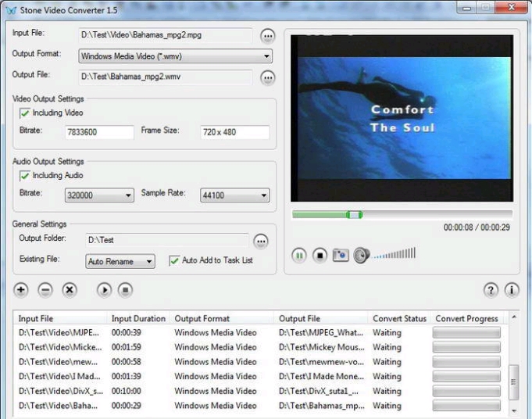Click Frame Size field 720 x 480
Screen dimensions: 532x419
coord(235,132)
